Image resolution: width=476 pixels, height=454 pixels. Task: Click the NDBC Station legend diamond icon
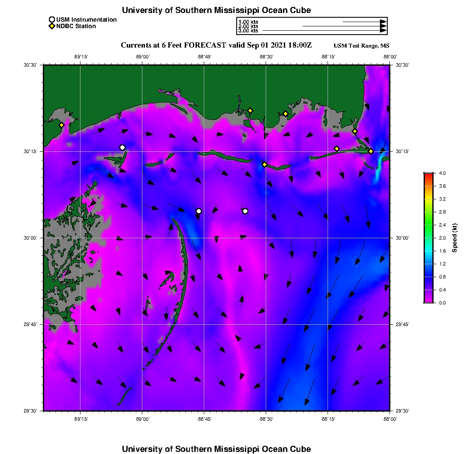pyautogui.click(x=52, y=26)
